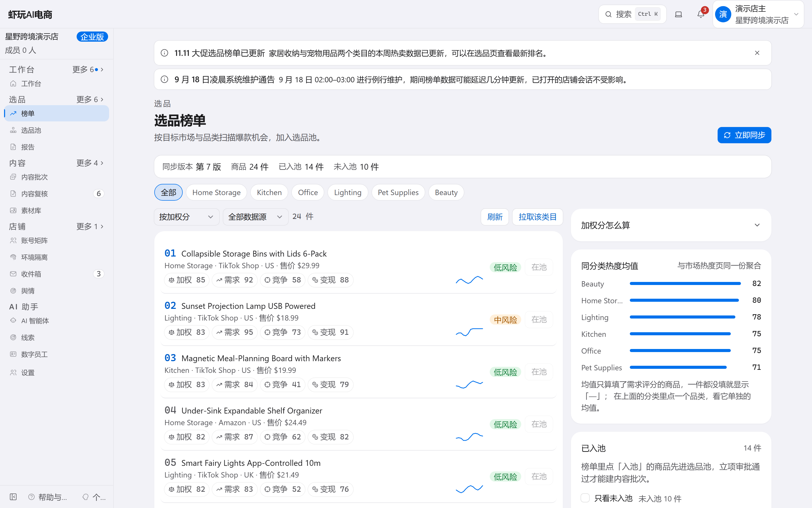
Task: Open 收件箱 in the sidebar
Action: 56,274
